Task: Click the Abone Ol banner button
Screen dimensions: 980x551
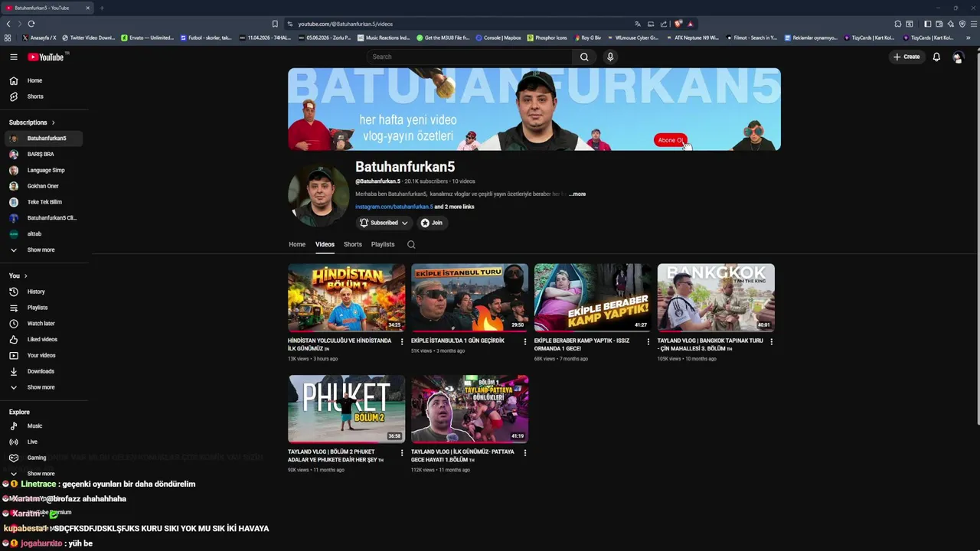Action: tap(670, 140)
